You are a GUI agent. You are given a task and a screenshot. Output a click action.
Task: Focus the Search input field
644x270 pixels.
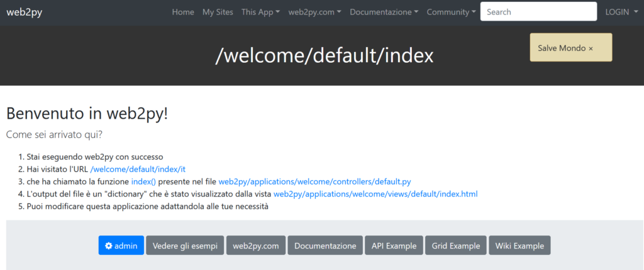pos(538,11)
